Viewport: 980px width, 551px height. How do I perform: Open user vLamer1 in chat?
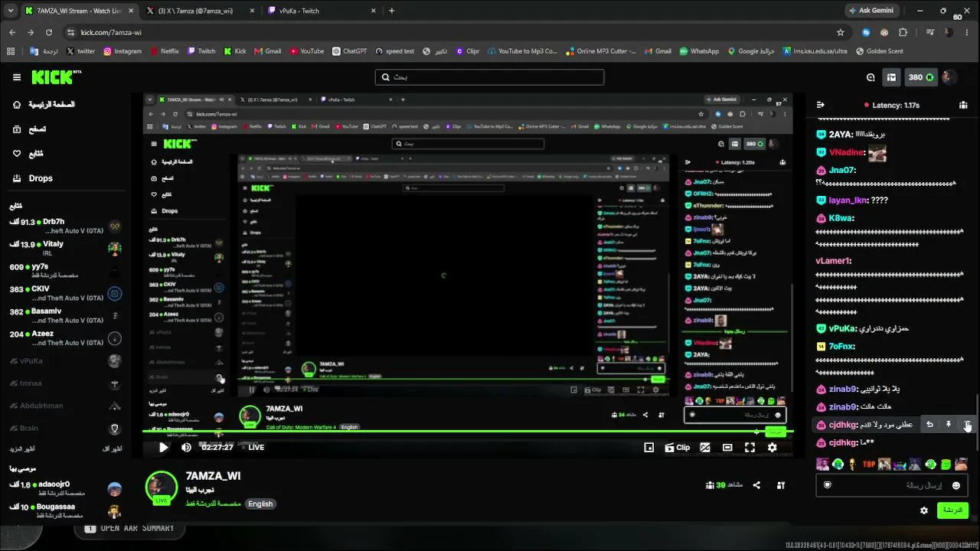tap(833, 260)
